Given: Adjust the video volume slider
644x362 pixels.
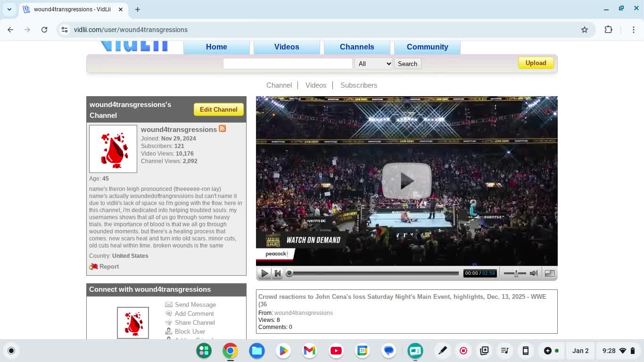Looking at the screenshot, I should coord(516,273).
